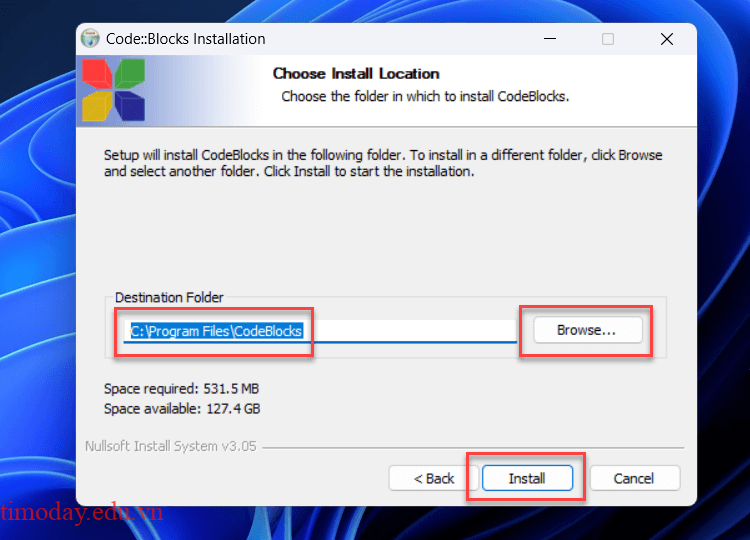
Task: Close the installer window with X
Action: 667,39
